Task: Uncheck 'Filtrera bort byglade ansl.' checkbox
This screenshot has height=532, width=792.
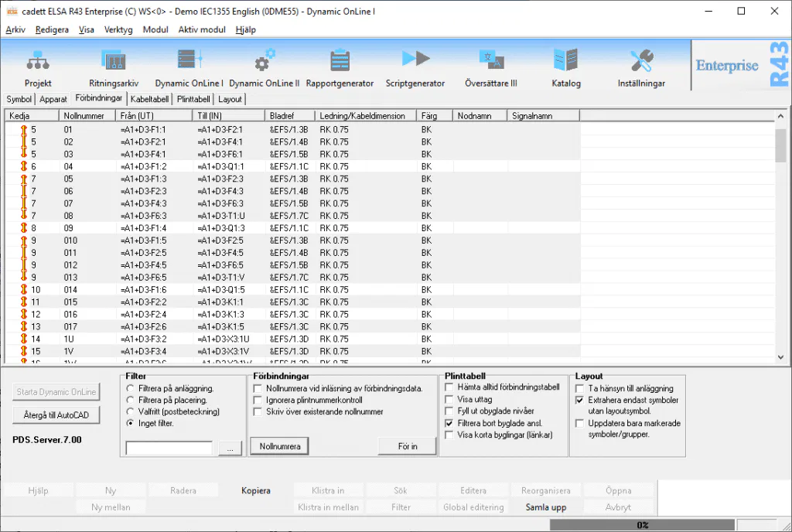Action: (x=450, y=425)
